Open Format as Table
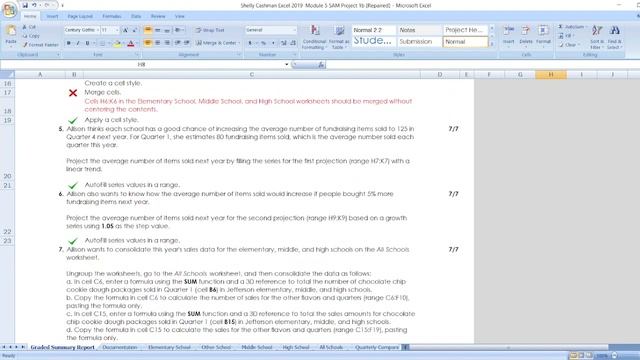 click(x=339, y=37)
